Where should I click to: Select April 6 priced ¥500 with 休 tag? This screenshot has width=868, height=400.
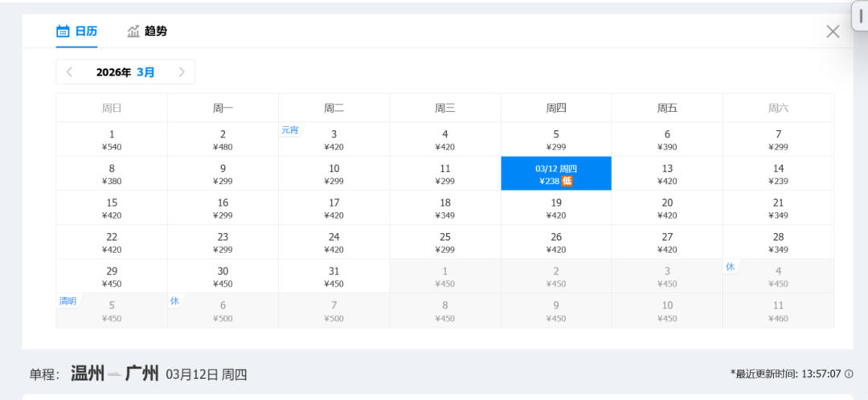coord(223,311)
